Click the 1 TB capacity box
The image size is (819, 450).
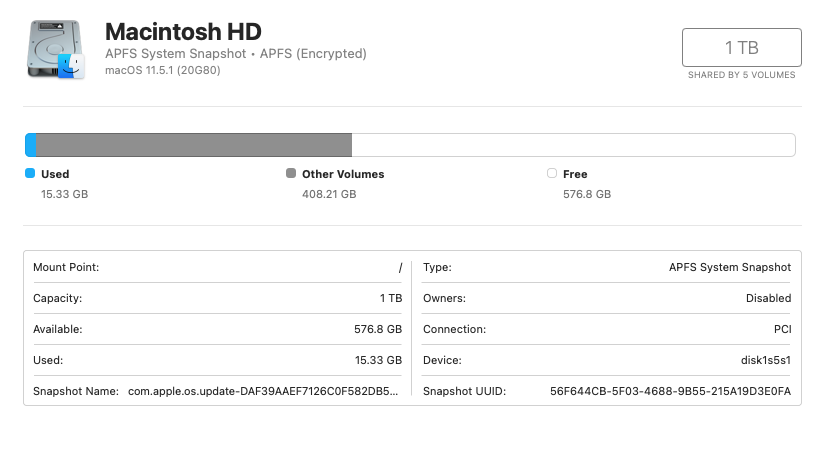742,48
